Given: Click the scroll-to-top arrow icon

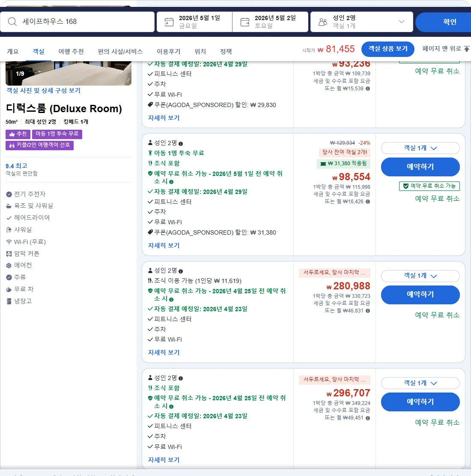Looking at the screenshot, I should 467,49.
